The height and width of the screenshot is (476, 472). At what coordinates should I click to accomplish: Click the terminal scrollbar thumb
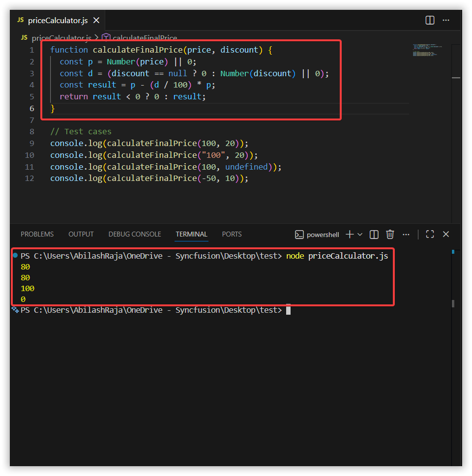[453, 303]
